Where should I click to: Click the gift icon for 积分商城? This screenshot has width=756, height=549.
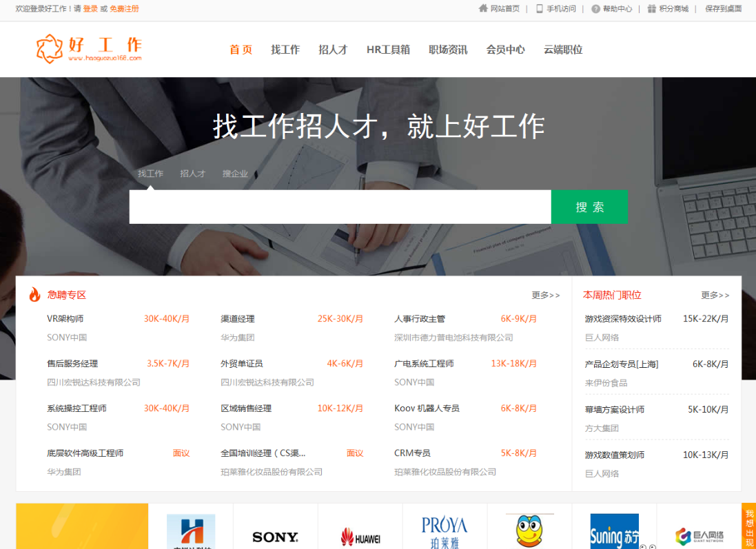click(651, 9)
